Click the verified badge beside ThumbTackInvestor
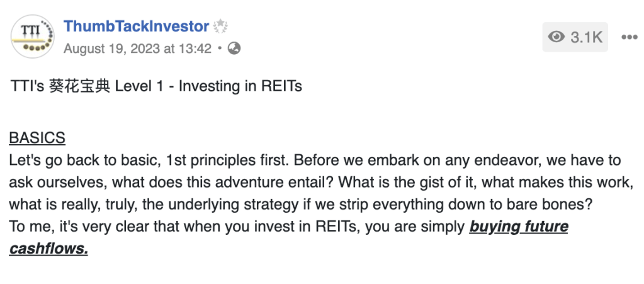This screenshot has height=284, width=644. point(220,27)
